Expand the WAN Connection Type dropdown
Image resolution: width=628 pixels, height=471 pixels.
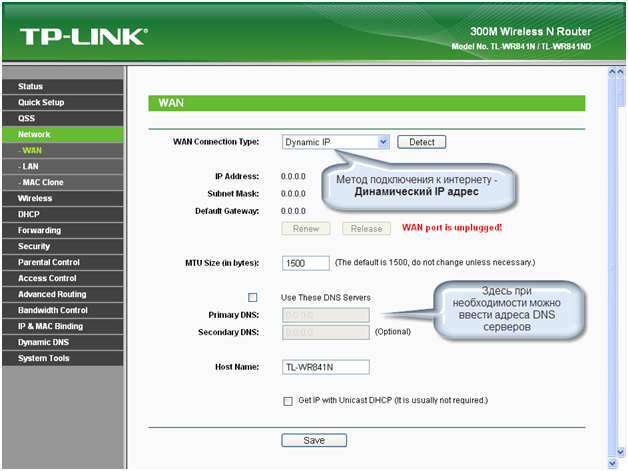(x=336, y=142)
